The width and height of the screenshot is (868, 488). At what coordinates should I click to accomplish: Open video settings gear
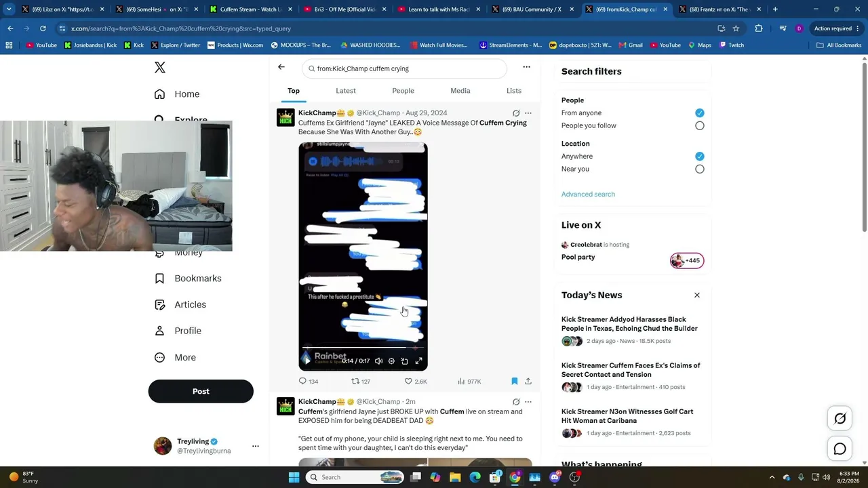tap(391, 361)
